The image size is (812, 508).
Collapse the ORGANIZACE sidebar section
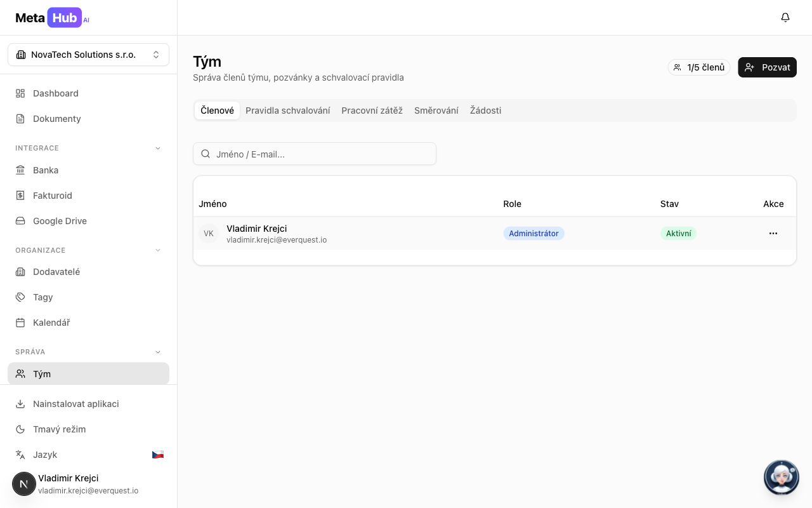[x=158, y=250]
